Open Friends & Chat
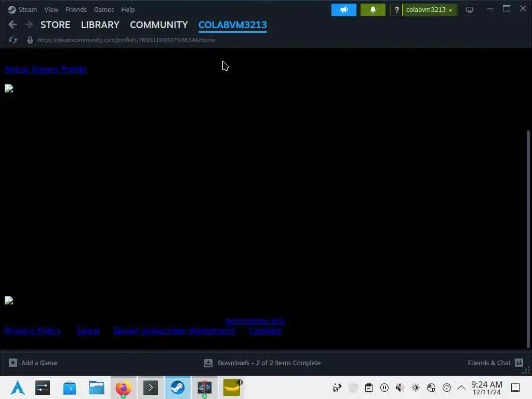This screenshot has width=532, height=399. [495, 363]
